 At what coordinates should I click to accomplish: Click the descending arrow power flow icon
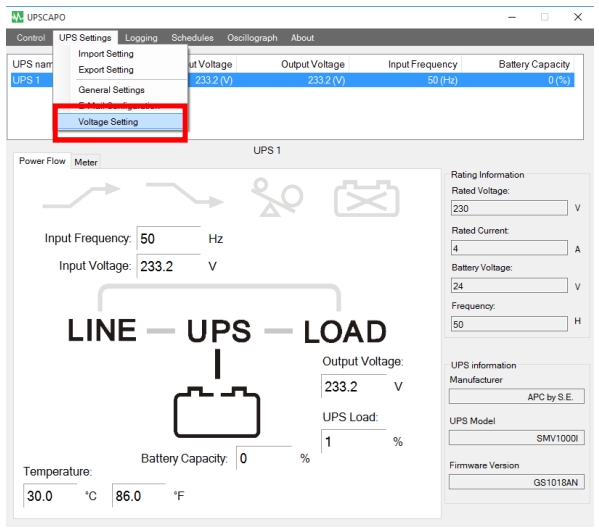[185, 195]
